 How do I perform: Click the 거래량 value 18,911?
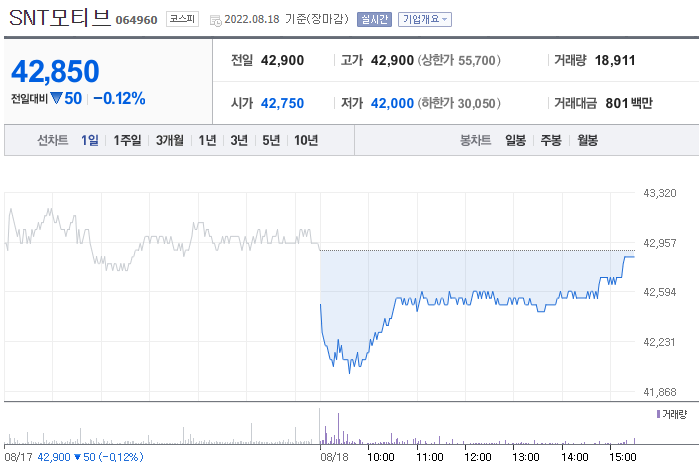point(615,60)
